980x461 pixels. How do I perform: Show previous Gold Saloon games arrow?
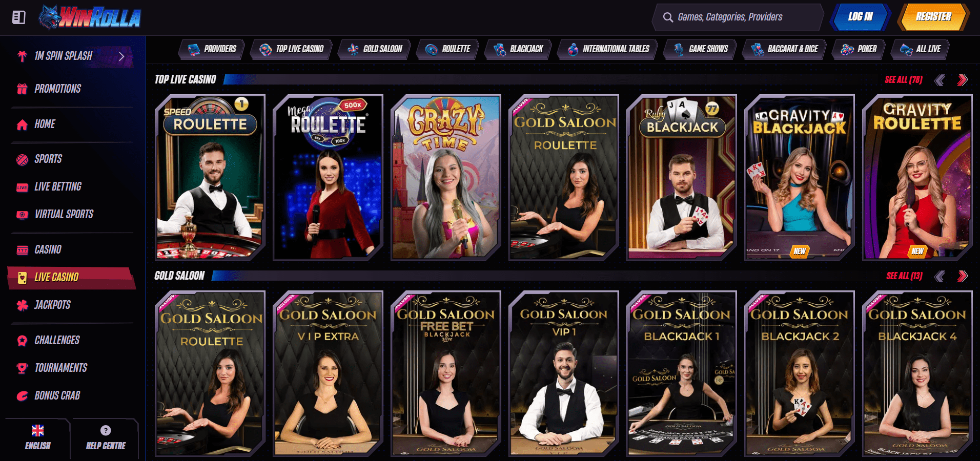[940, 277]
